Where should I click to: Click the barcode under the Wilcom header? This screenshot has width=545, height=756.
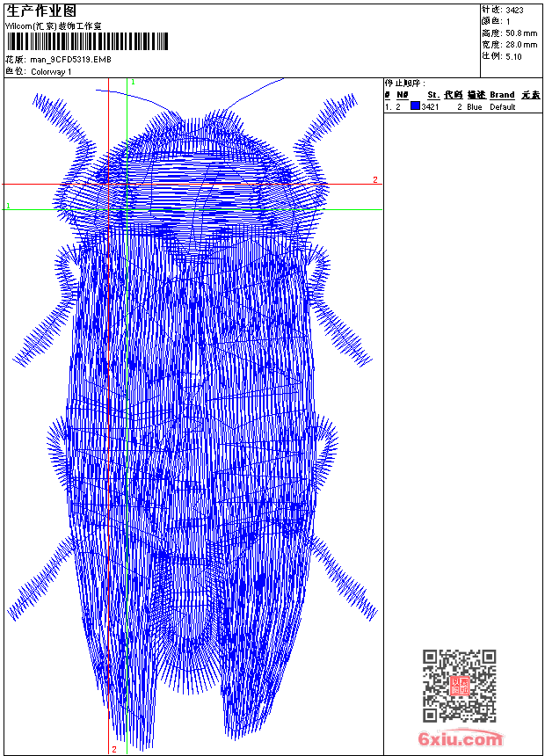(87, 41)
